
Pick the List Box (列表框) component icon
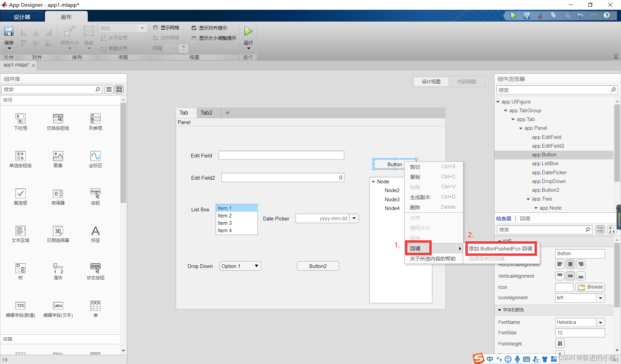tap(96, 119)
